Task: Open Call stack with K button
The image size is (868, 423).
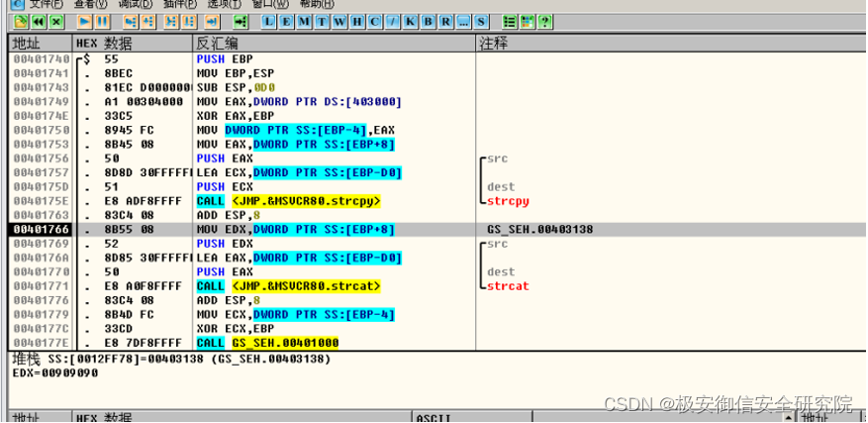Action: pyautogui.click(x=410, y=22)
